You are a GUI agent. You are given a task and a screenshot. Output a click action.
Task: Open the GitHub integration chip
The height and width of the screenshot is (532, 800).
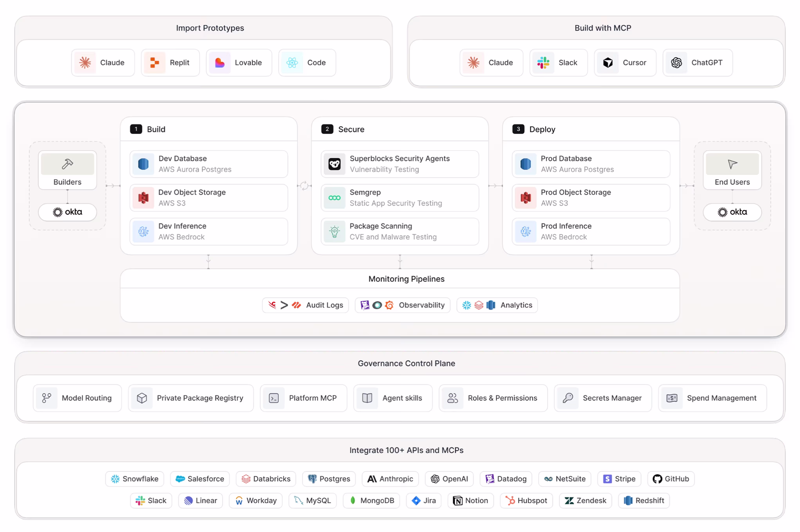coord(671,479)
